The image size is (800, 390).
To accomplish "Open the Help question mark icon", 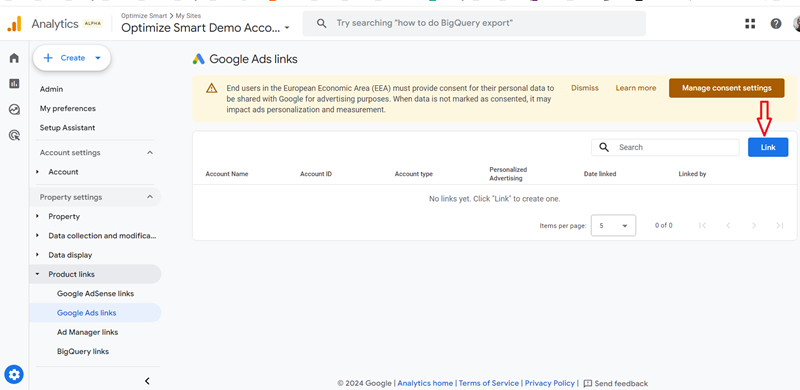I will (776, 23).
